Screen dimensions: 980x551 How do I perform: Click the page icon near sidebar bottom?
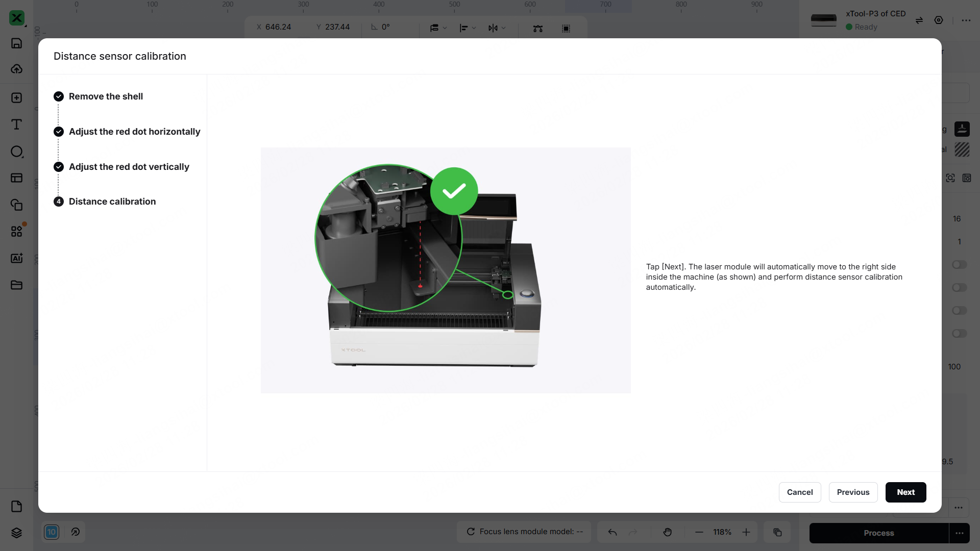pos(17,506)
